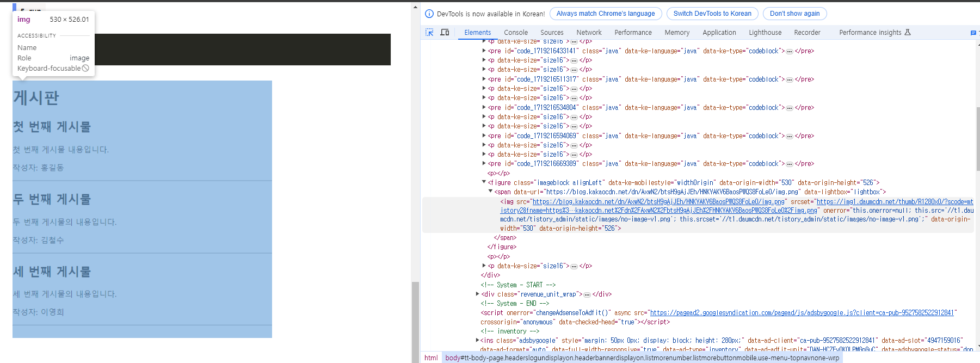This screenshot has width=980, height=363.
Task: Click the page scrollbar up arrow
Action: point(415,7)
